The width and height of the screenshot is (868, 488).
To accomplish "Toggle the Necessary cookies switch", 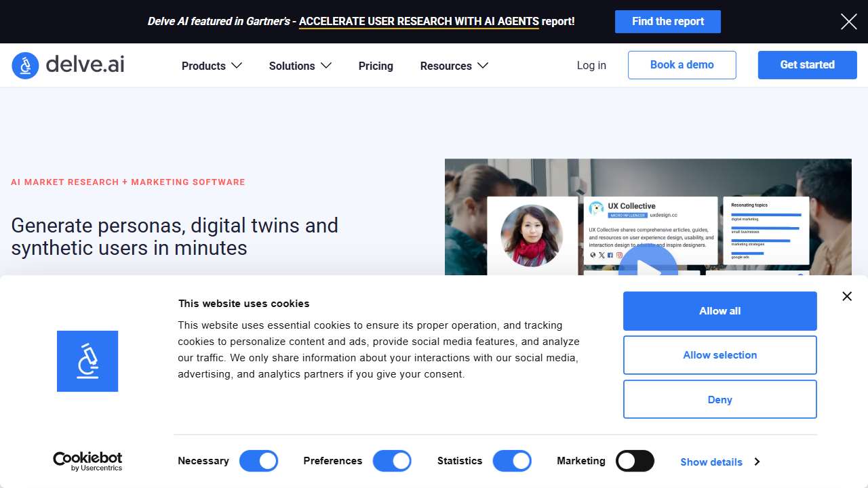I will 259,461.
